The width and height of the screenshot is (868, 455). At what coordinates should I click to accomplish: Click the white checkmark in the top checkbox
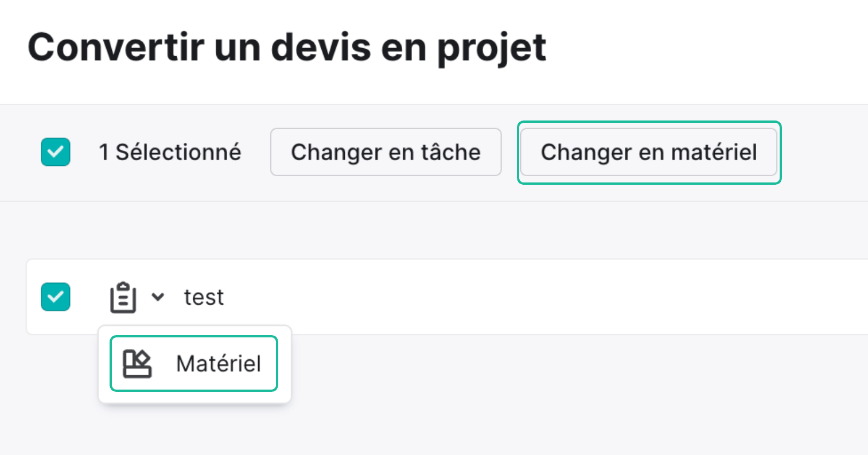click(56, 152)
